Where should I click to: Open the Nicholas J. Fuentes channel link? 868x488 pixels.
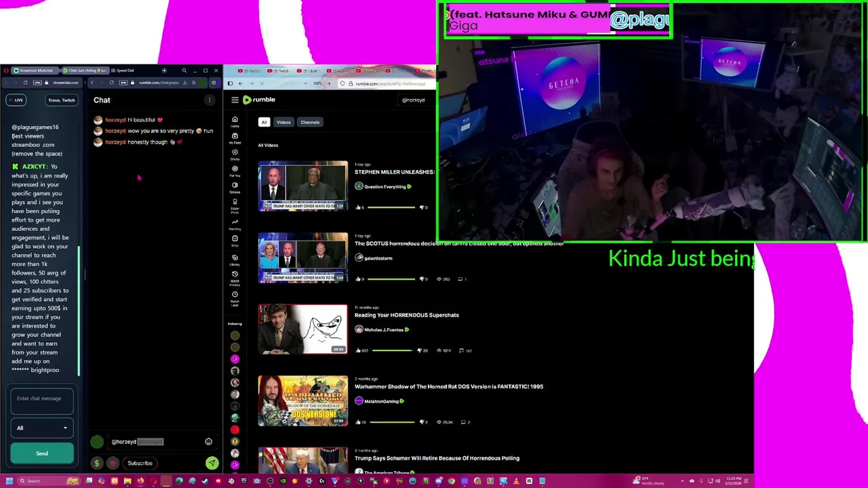coord(383,330)
